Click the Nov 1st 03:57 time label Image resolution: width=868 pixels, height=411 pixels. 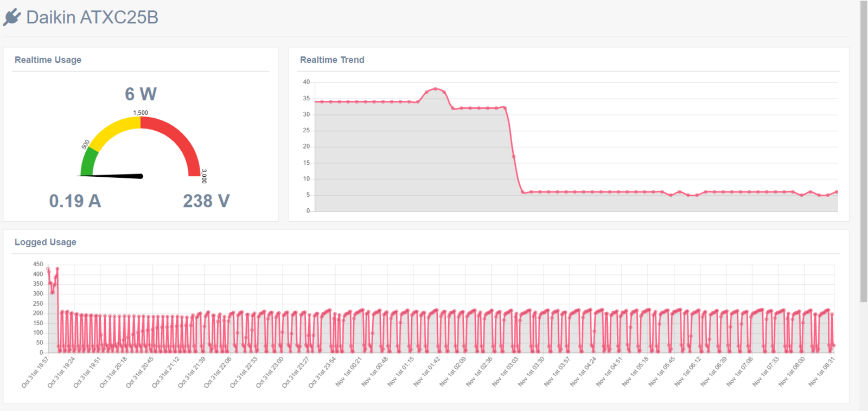click(558, 372)
